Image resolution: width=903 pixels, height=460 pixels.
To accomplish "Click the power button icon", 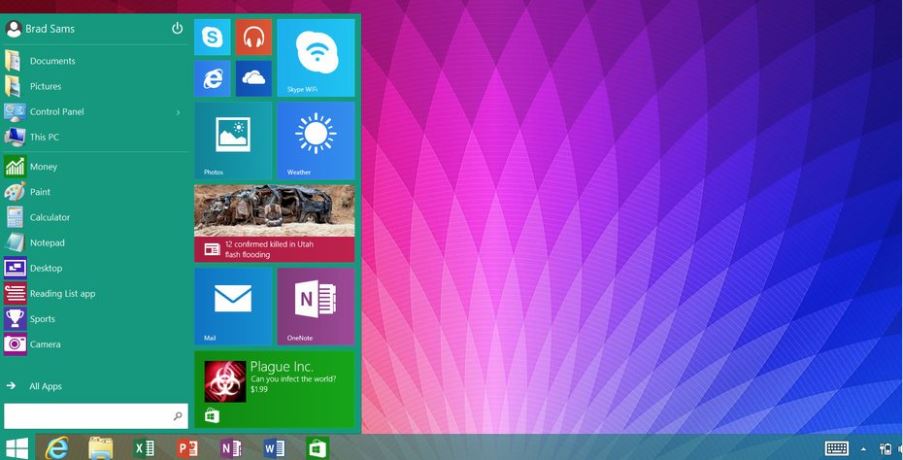I will (x=177, y=28).
